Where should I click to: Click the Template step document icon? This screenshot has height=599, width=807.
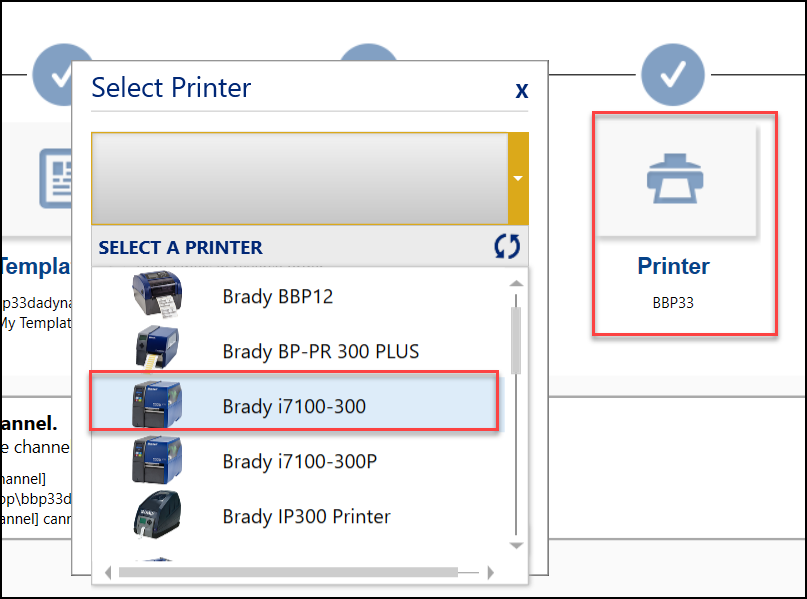coord(56,177)
